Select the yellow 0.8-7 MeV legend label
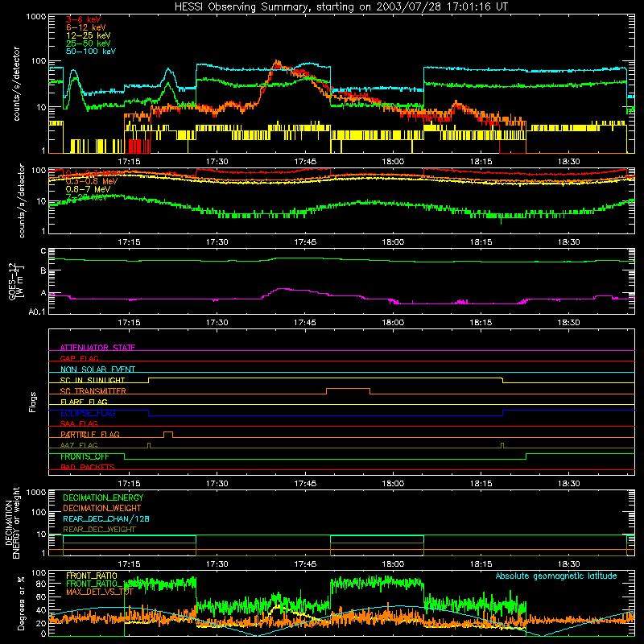The image size is (644, 644). [89, 189]
